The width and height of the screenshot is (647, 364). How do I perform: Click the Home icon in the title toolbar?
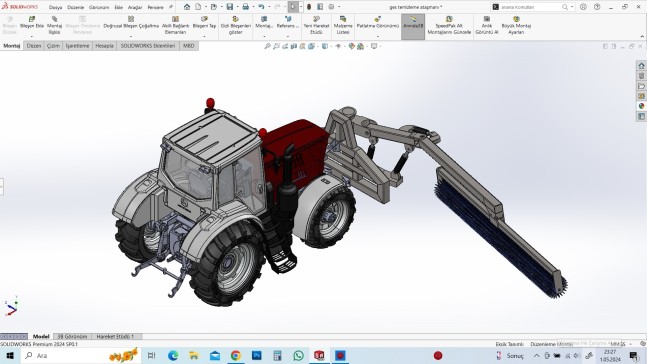click(x=187, y=7)
